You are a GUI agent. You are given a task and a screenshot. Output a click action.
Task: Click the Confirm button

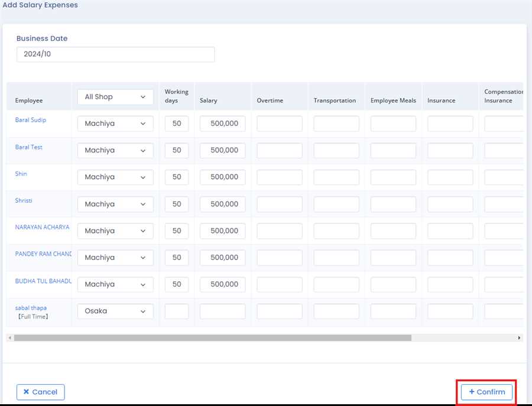[x=486, y=392]
